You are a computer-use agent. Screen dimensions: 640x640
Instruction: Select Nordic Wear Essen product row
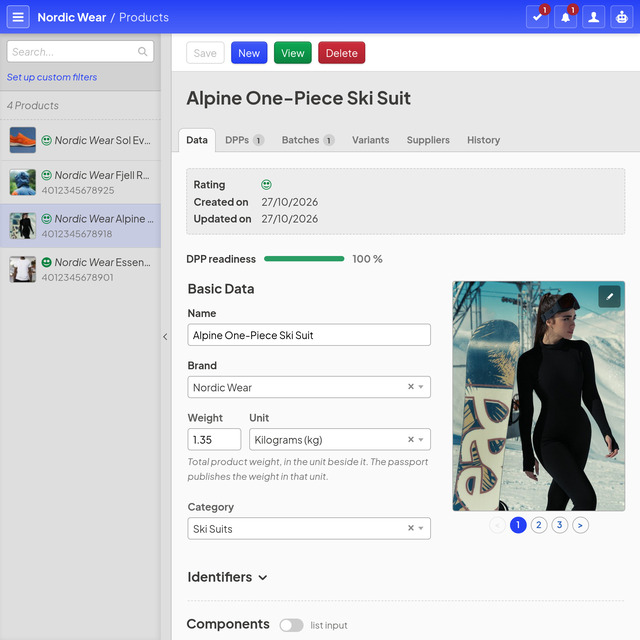click(80, 269)
